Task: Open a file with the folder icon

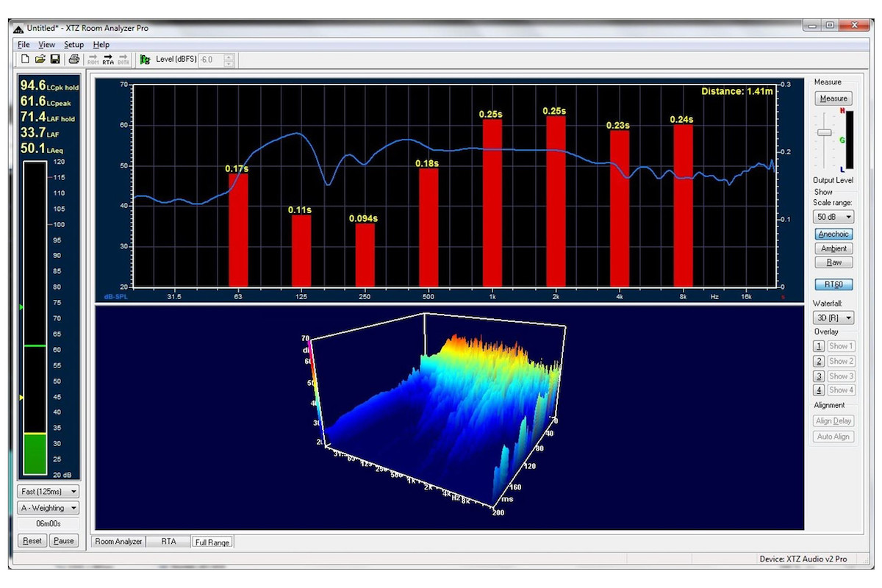Action: click(40, 59)
